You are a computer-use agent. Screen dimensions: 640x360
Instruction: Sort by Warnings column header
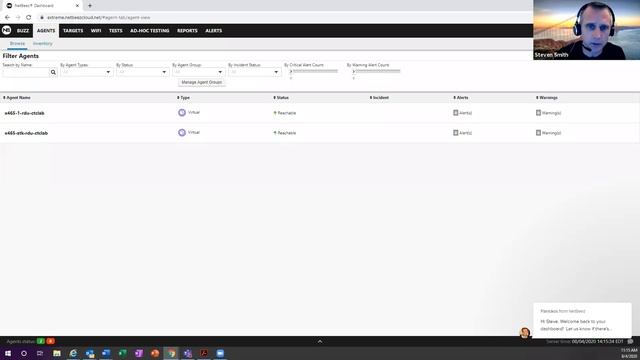coord(547,98)
